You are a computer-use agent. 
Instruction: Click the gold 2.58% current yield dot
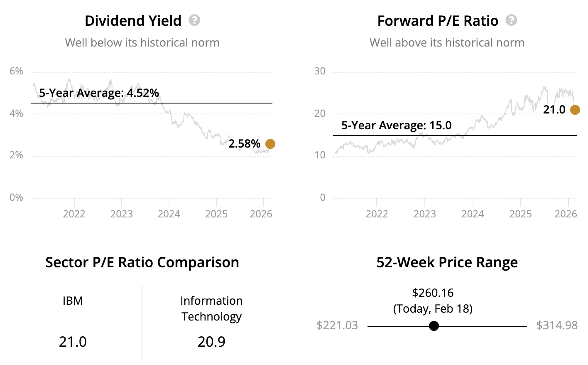[x=270, y=144]
